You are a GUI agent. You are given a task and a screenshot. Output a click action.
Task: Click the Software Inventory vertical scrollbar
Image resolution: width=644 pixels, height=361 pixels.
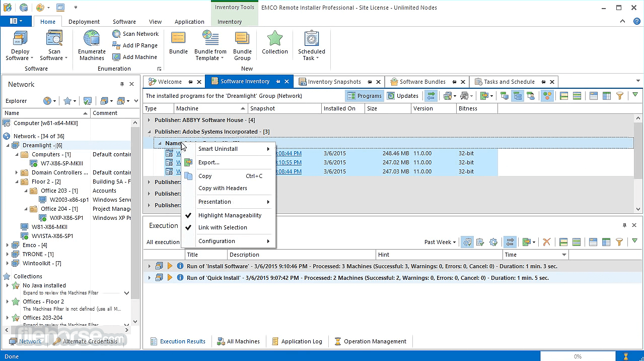[638, 163]
